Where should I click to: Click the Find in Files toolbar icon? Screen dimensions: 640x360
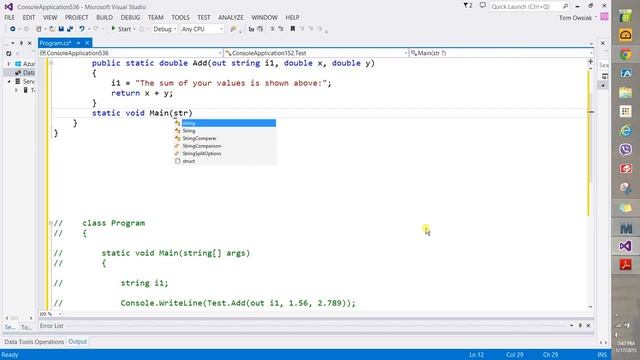[x=233, y=29]
